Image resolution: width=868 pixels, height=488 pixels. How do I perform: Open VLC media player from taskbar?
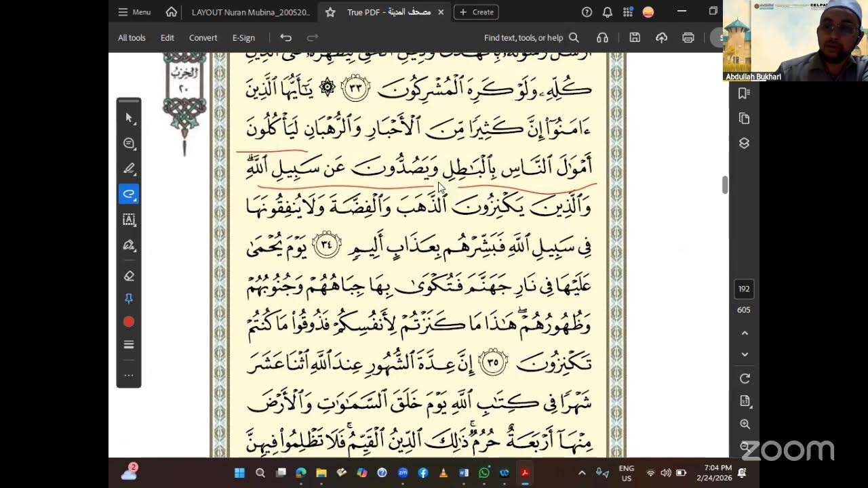(443, 473)
